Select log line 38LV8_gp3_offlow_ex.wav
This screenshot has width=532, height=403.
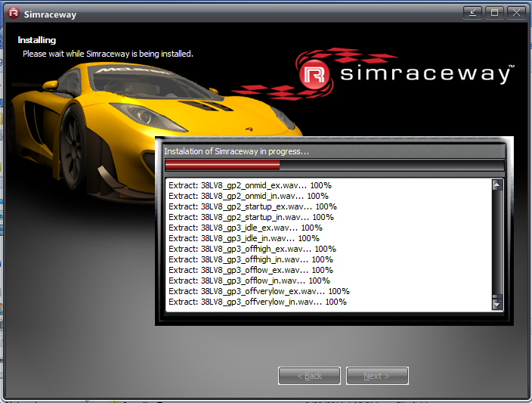tap(251, 270)
